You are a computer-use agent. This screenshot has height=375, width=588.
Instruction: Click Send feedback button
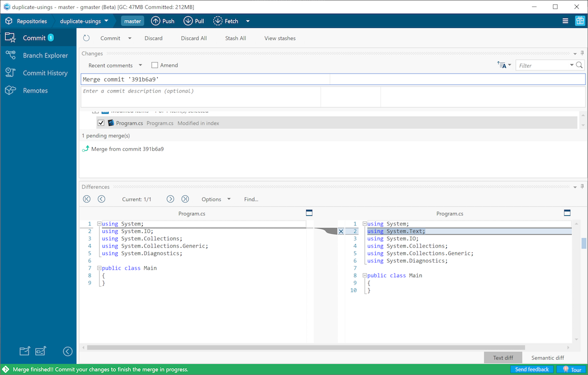tap(532, 370)
